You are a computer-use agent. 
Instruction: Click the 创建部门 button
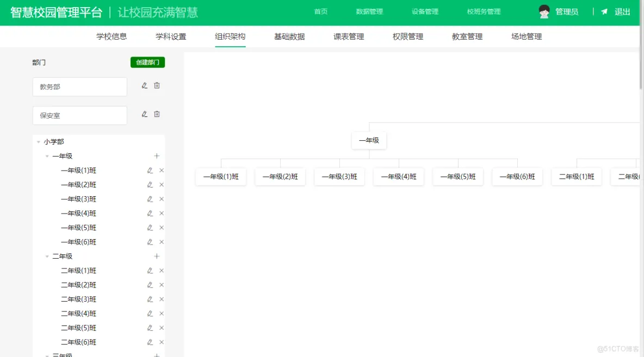pyautogui.click(x=147, y=62)
